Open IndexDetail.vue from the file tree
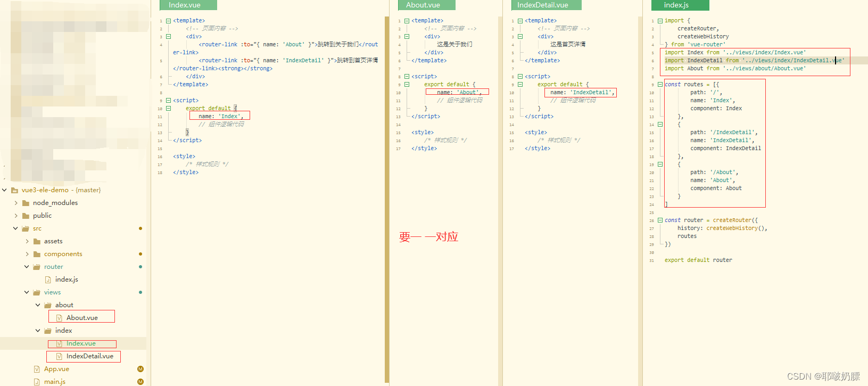The height and width of the screenshot is (386, 868). tap(90, 356)
